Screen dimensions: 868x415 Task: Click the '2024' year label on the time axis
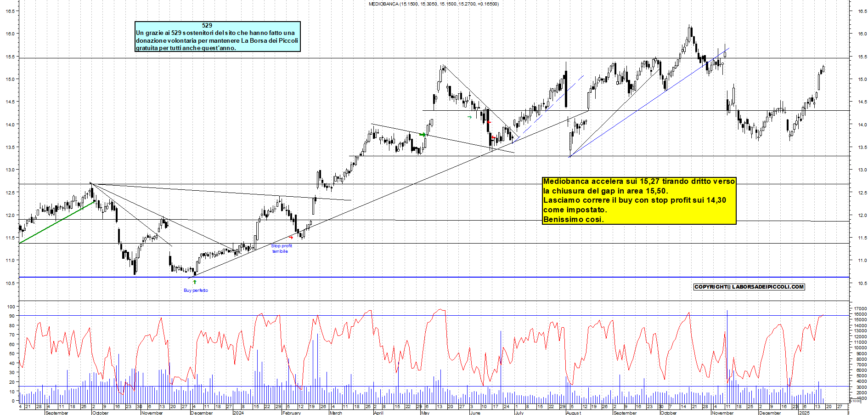point(238,413)
